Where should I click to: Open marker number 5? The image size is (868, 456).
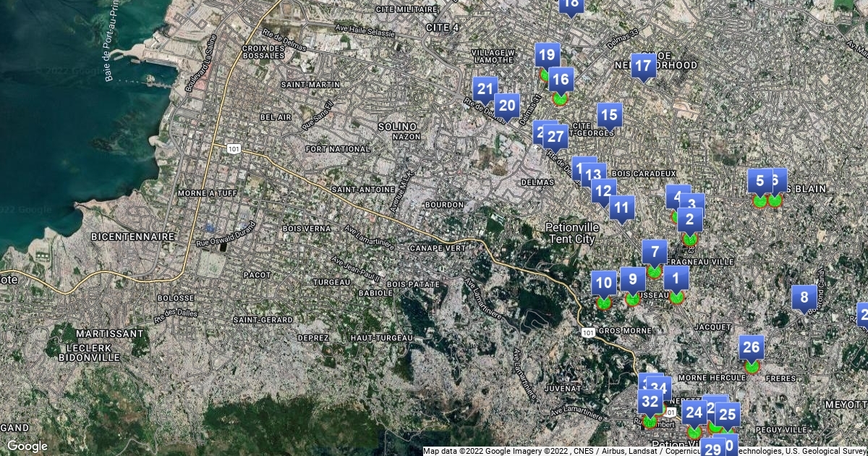759,181
